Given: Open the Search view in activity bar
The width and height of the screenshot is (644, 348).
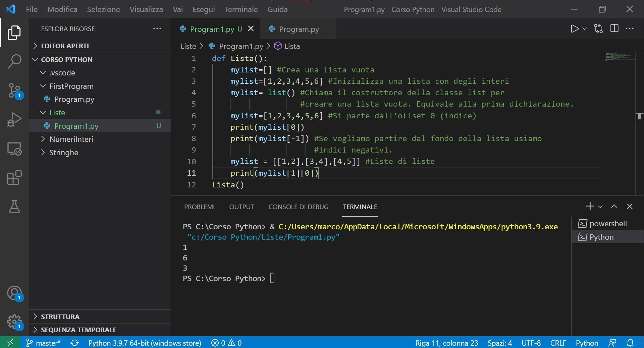Looking at the screenshot, I should point(14,62).
